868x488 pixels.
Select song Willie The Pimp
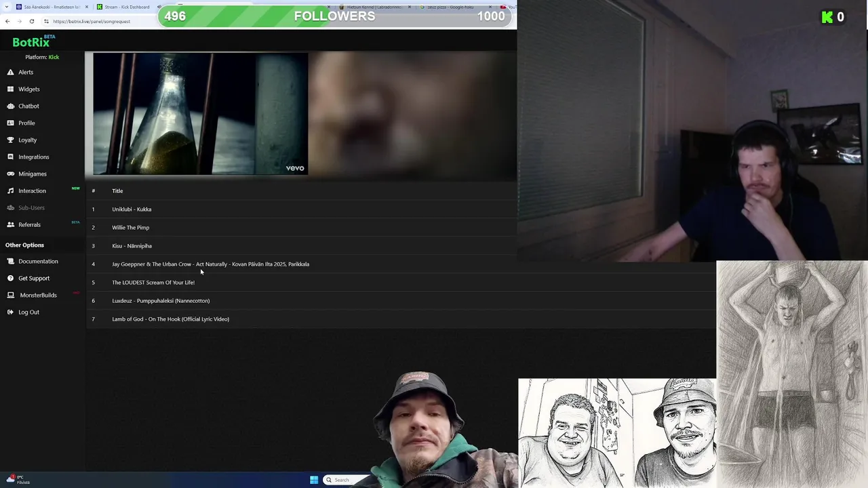(x=131, y=227)
